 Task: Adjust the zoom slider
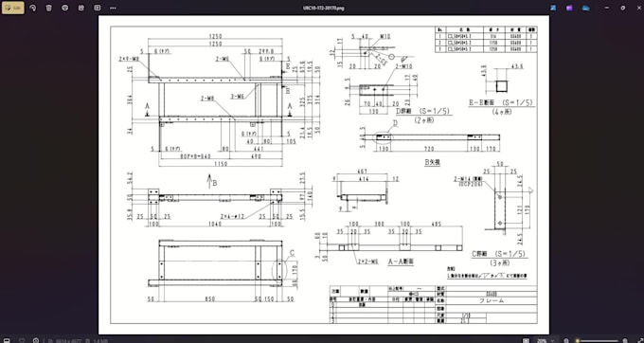[x=599, y=340]
